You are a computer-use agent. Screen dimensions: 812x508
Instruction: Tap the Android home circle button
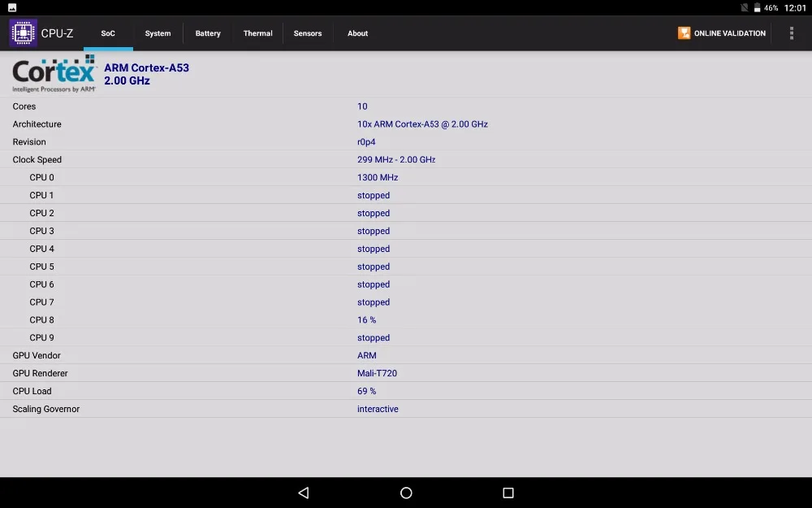click(x=406, y=493)
